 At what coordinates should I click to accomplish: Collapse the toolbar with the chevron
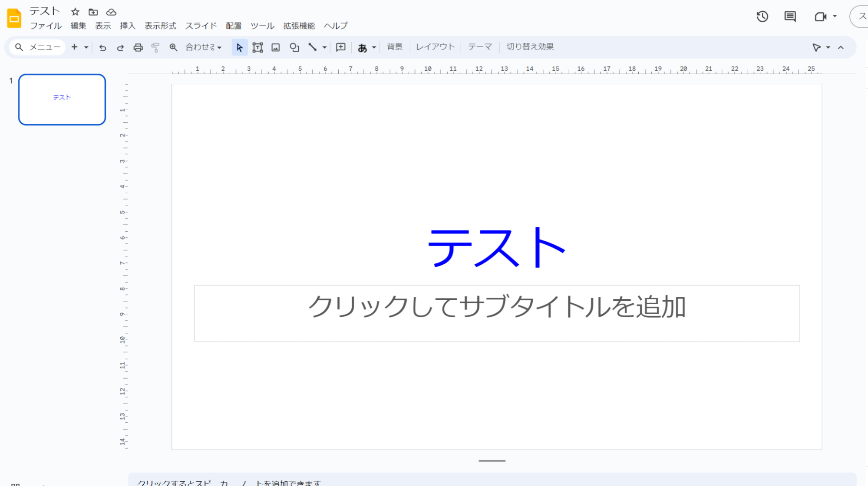(841, 47)
